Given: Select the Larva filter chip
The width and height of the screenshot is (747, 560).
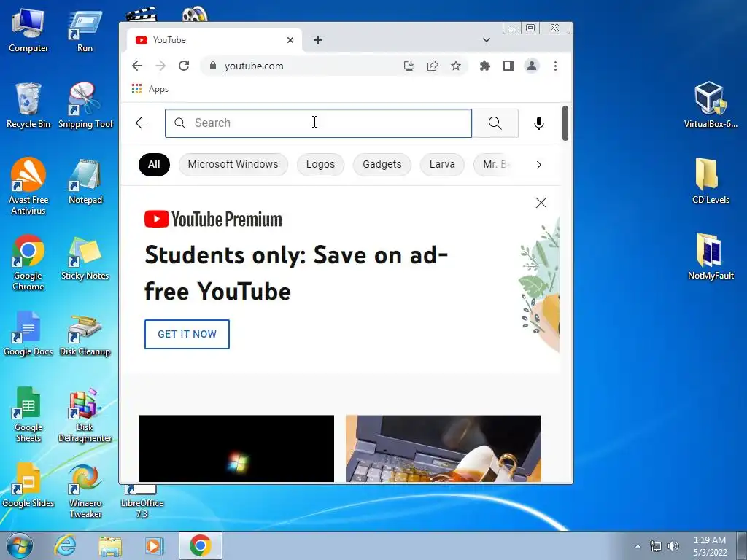Looking at the screenshot, I should 442,164.
